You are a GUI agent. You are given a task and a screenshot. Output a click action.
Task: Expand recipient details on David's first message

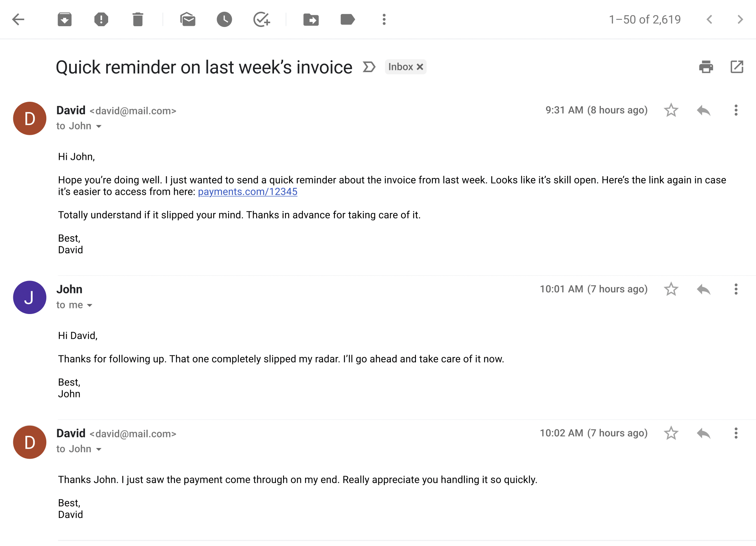click(x=99, y=126)
